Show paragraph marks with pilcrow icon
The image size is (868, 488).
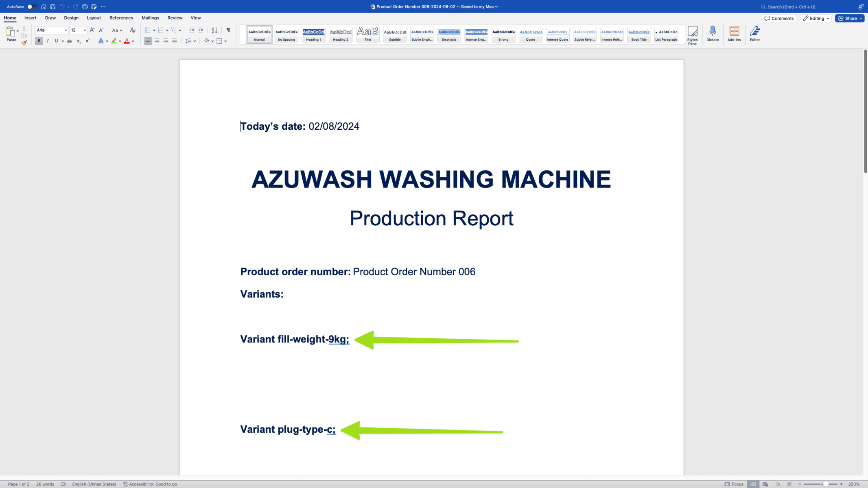coord(228,30)
